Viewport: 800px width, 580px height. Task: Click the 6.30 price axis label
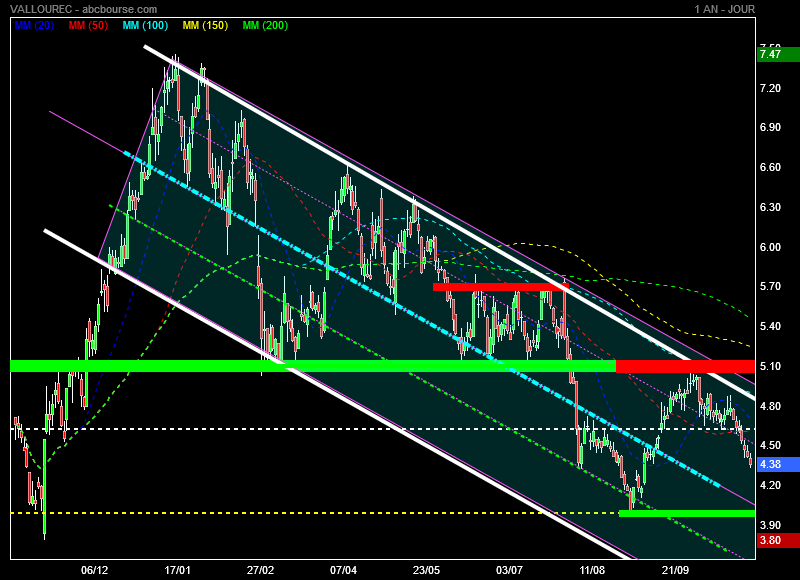tap(770, 207)
